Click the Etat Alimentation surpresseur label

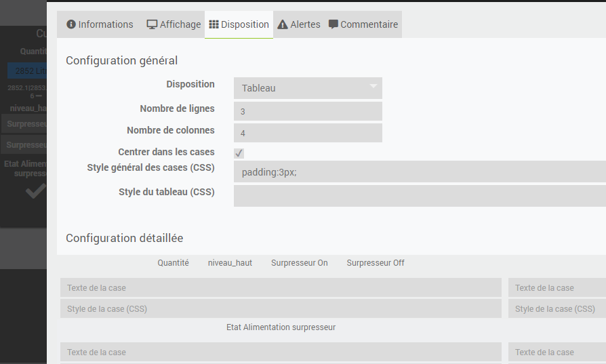coord(281,327)
